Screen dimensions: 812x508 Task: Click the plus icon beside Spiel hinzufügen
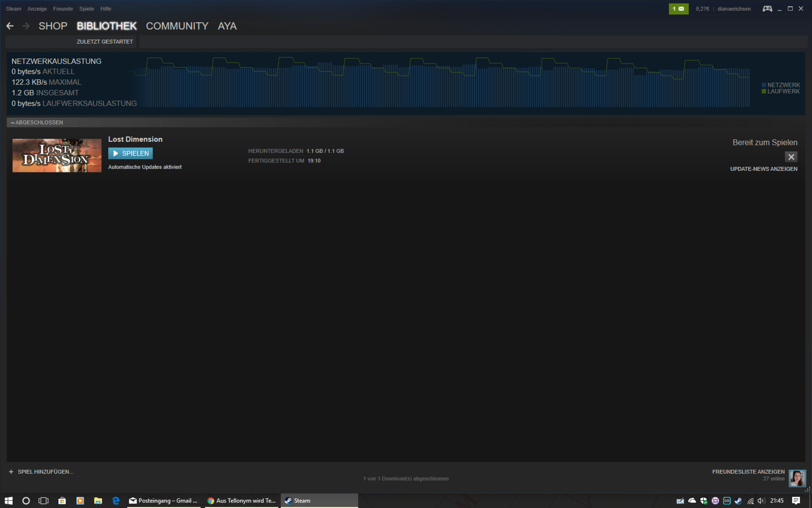click(x=11, y=472)
